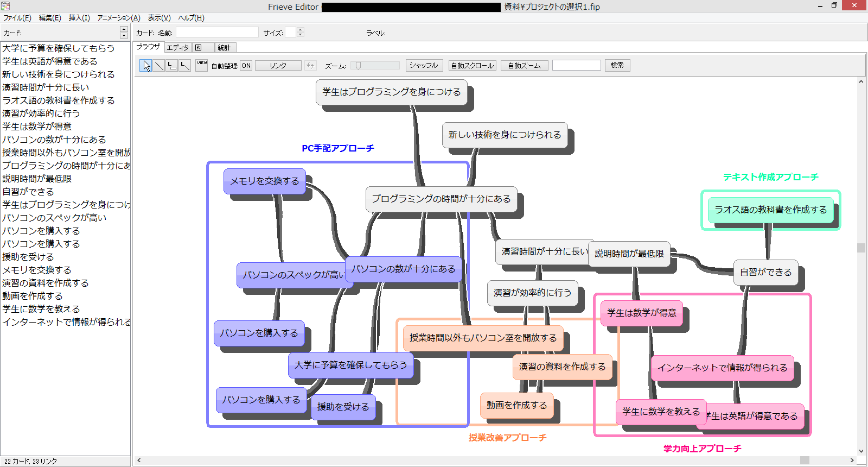Click the インターネットで情報が得られる card
Image resolution: width=868 pixels, height=467 pixels.
[723, 368]
